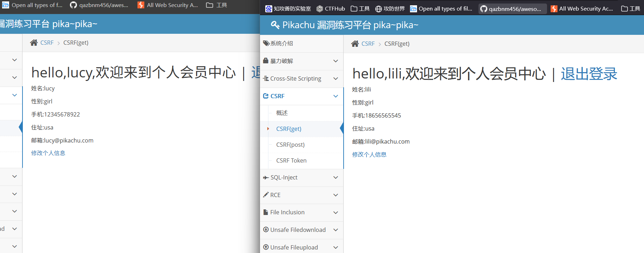Expand the Unsafe Fileupload chevron
The width and height of the screenshot is (644, 253).
tap(336, 247)
